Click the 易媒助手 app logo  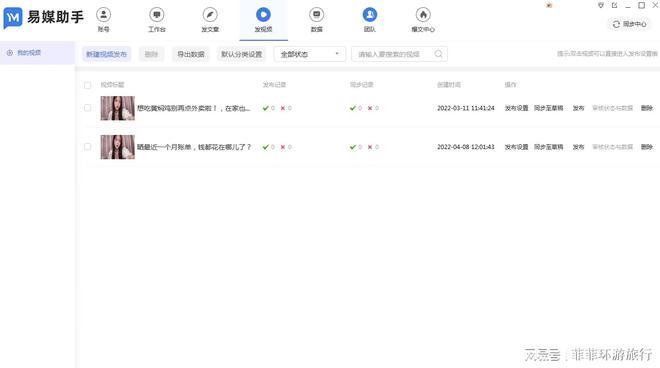point(43,18)
